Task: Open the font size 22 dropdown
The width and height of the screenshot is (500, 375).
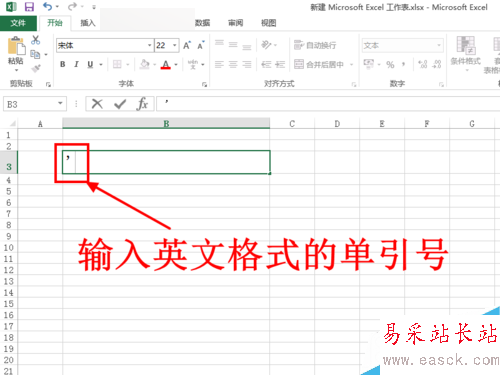Action: 175,45
